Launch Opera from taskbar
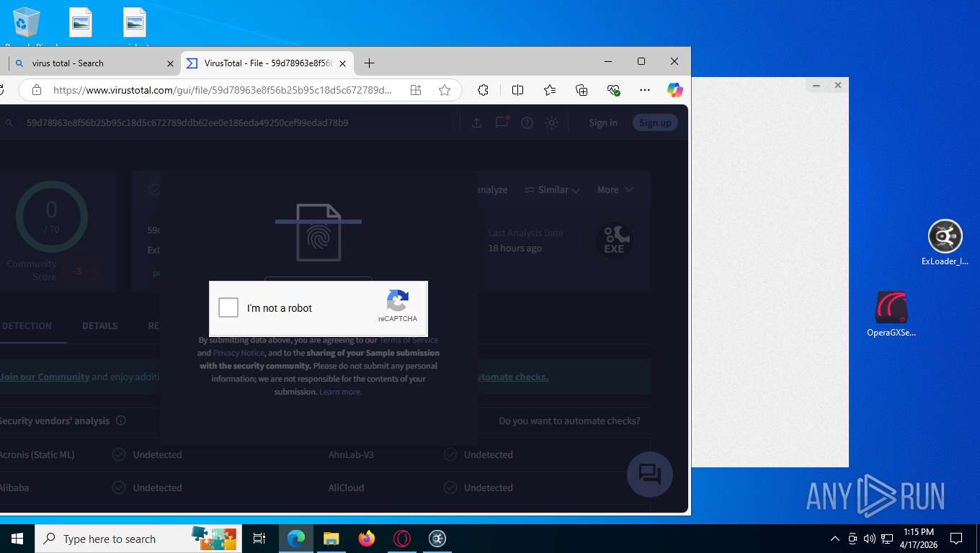The width and height of the screenshot is (980, 553). (x=402, y=539)
